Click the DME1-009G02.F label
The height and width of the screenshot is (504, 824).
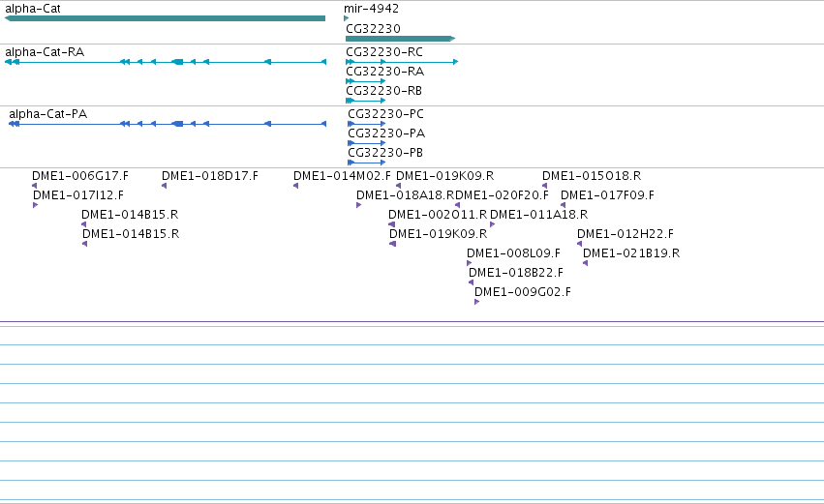tap(522, 292)
